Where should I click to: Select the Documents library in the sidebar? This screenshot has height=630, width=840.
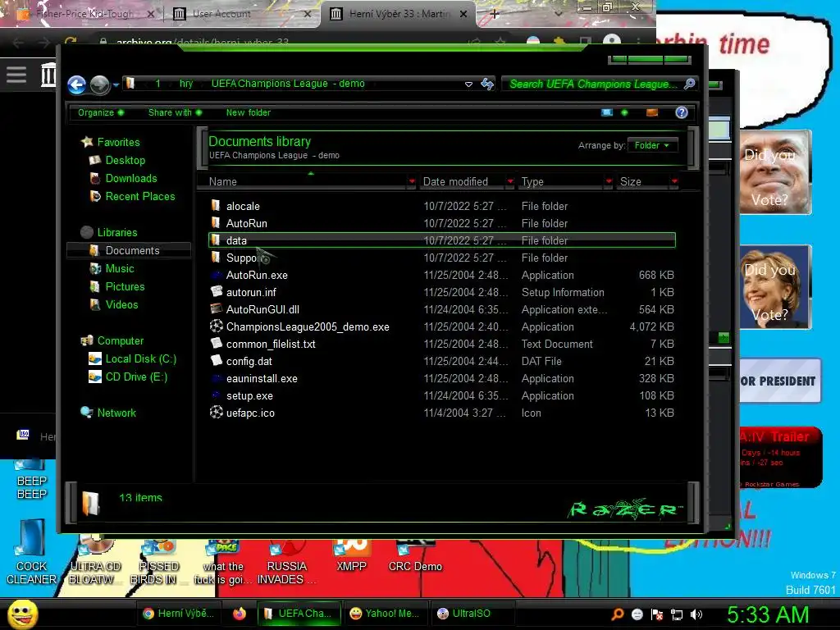click(x=129, y=250)
